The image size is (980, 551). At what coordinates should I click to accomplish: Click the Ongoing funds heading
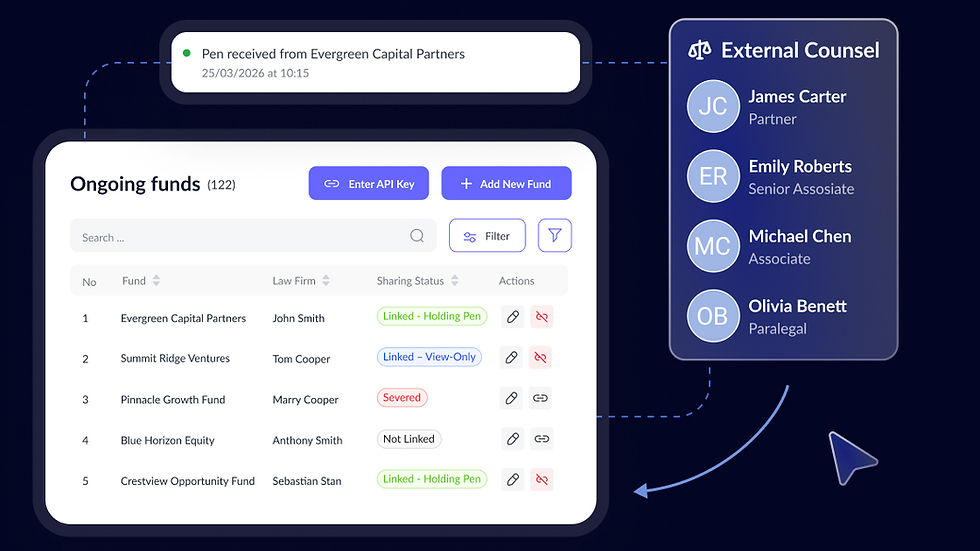click(x=135, y=184)
